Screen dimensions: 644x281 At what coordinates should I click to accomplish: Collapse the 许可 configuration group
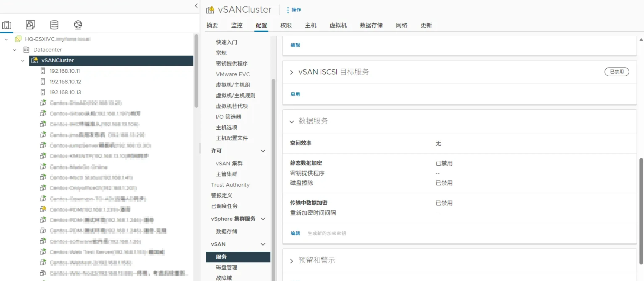263,151
